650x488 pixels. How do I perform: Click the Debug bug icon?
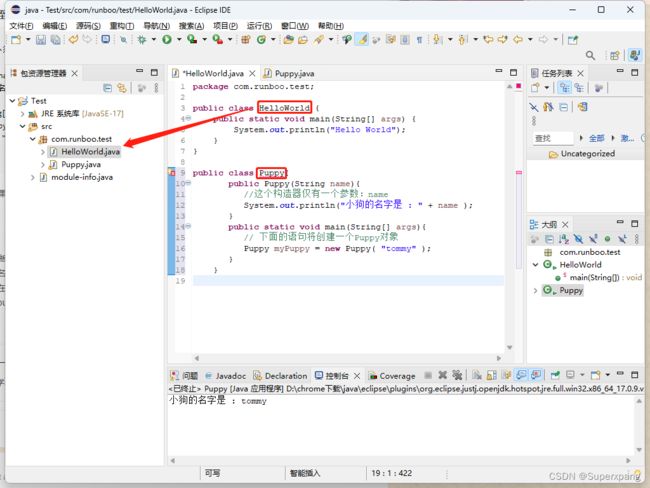point(142,39)
